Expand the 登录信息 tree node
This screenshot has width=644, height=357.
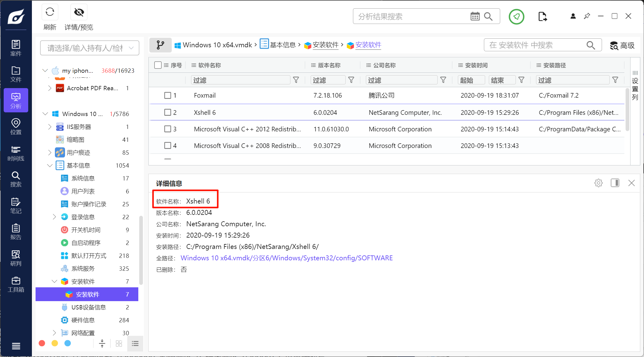click(54, 217)
